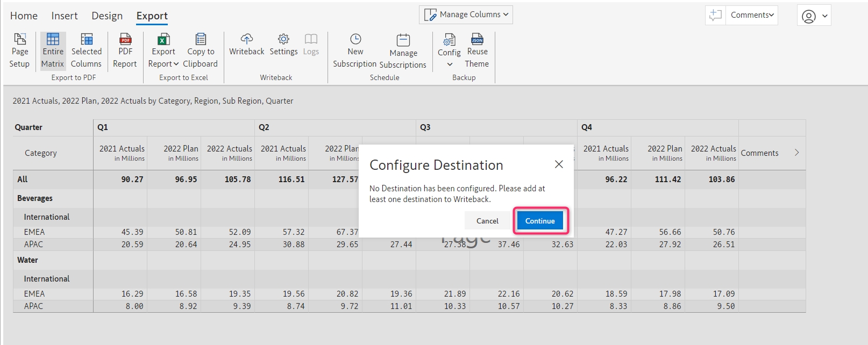Click Copy to Clipboard icon
Image resolution: width=868 pixels, height=345 pixels.
click(x=201, y=39)
